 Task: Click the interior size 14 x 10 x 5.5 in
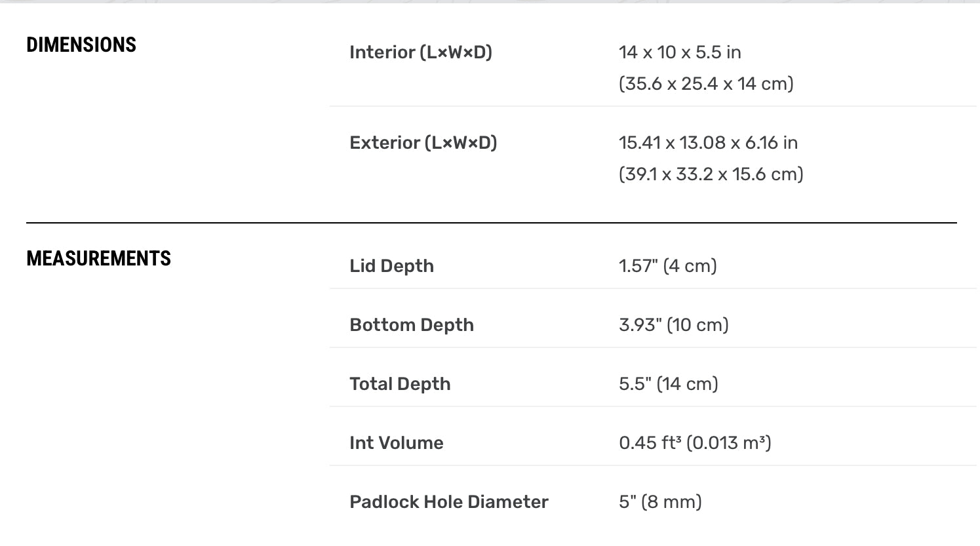[680, 52]
